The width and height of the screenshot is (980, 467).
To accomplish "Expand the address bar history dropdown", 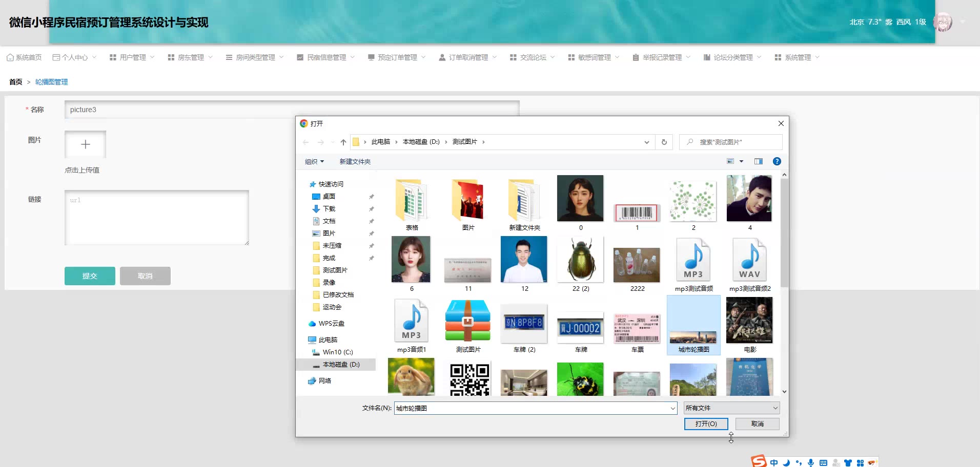I will pos(646,142).
